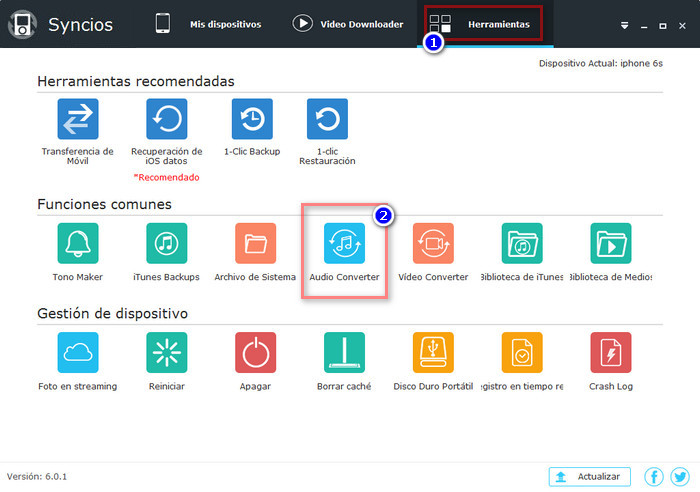Click Dispositivo Actual: iphone 6s text
Image resolution: width=700 pixels, height=492 pixels.
pyautogui.click(x=600, y=63)
